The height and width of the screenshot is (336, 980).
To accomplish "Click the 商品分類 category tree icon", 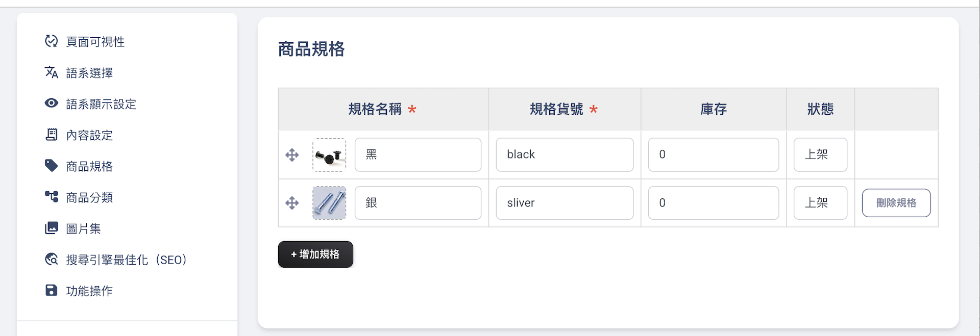I will 51,197.
